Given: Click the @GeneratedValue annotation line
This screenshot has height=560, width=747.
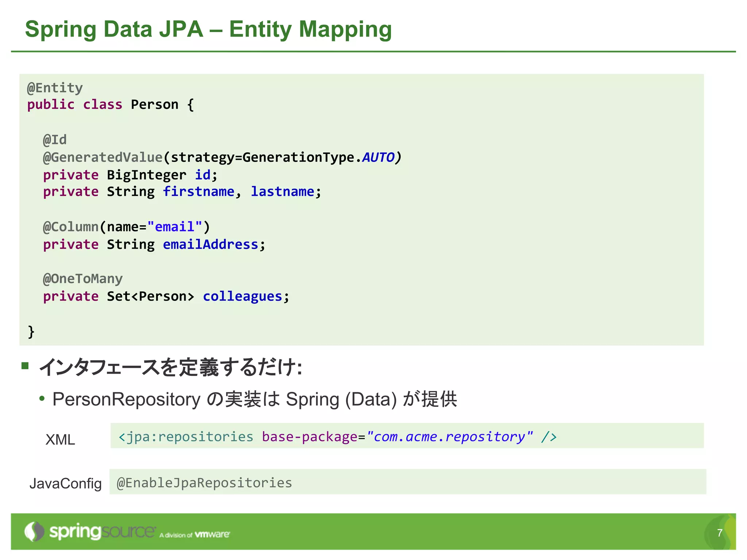Looking at the screenshot, I should pos(222,157).
